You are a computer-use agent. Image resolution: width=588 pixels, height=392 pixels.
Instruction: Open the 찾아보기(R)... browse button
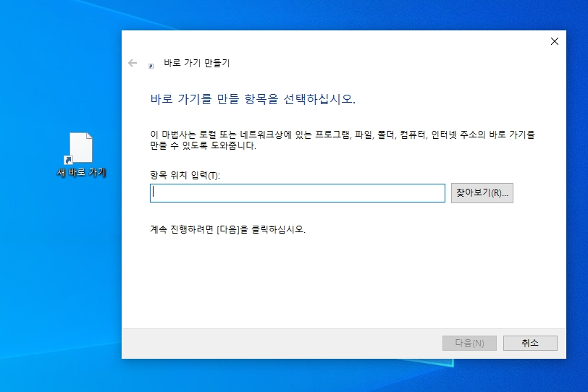(482, 193)
